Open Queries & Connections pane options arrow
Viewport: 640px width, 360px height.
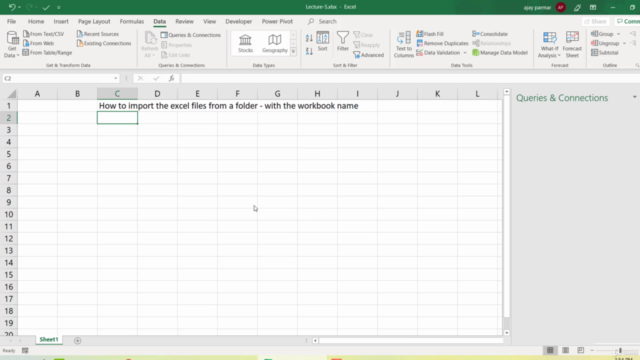click(x=634, y=97)
